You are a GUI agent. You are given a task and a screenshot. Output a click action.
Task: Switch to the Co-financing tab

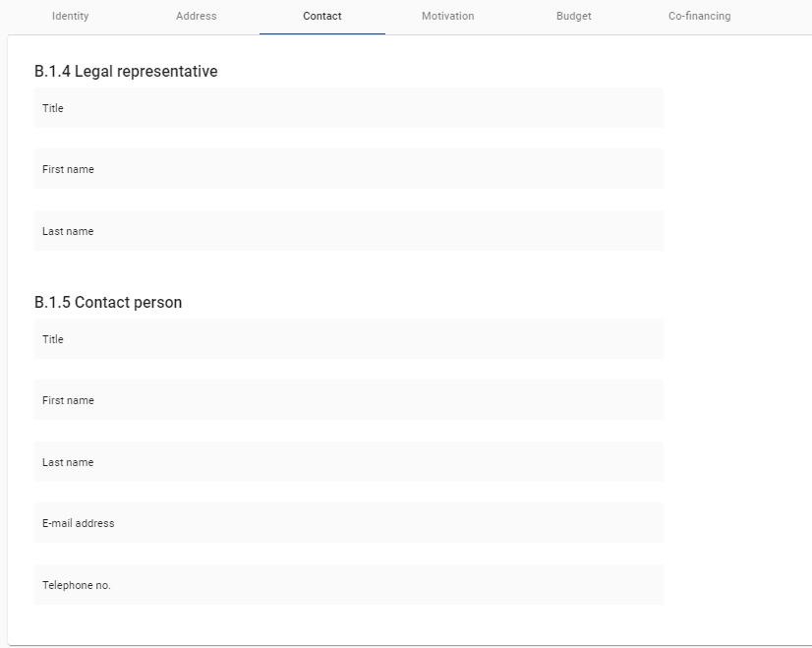pyautogui.click(x=699, y=17)
